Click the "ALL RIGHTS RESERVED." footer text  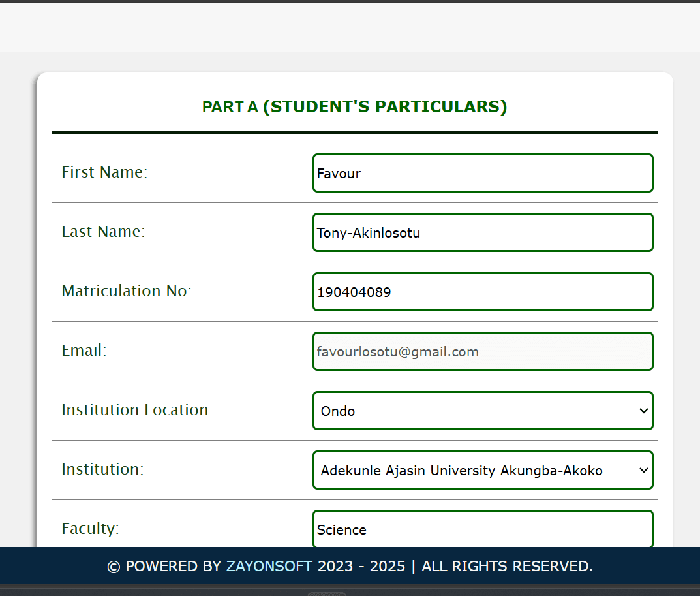coord(507,566)
